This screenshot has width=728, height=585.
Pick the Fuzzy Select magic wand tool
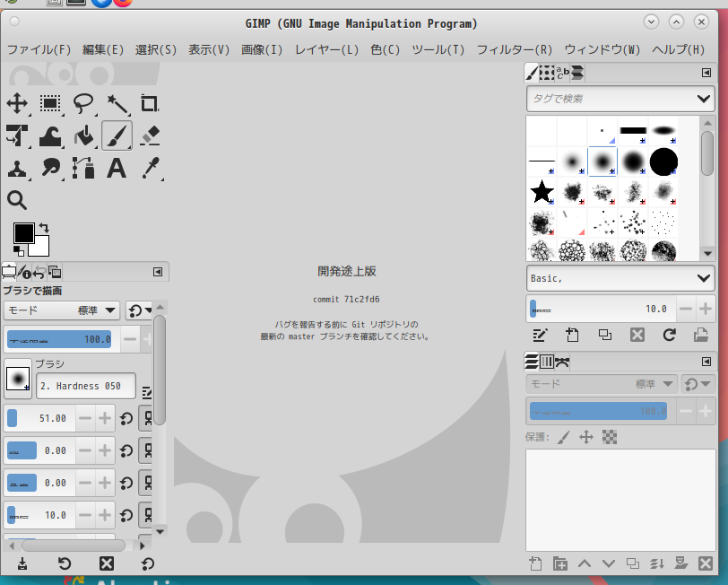pos(117,103)
